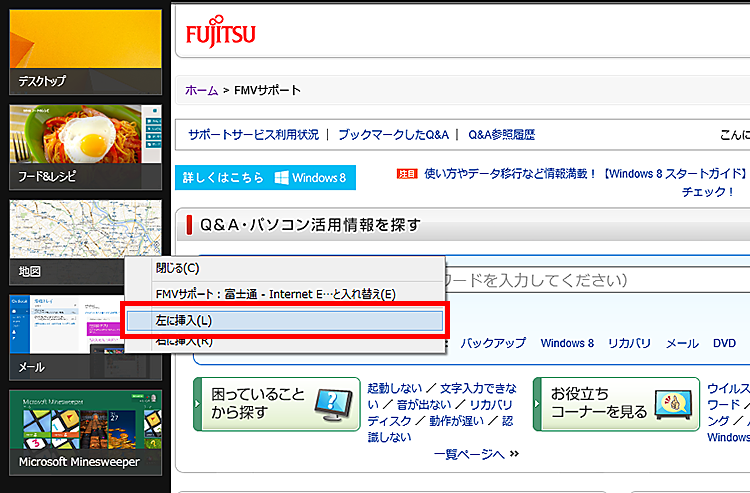Click the お役立ちコーナー illustration icon
750x493 pixels.
pos(675,404)
